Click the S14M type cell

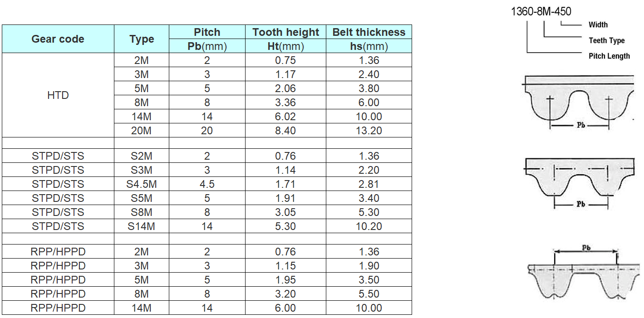pos(142,226)
